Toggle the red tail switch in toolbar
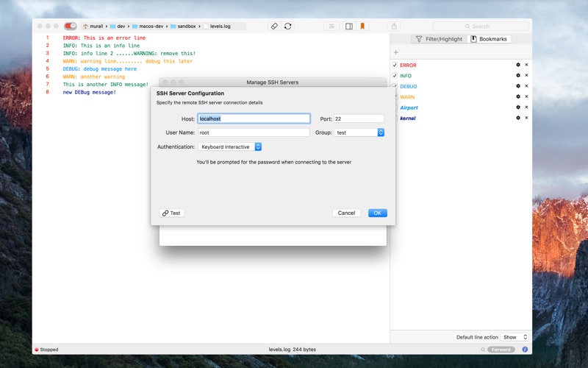This screenshot has height=368, width=588. 71,26
